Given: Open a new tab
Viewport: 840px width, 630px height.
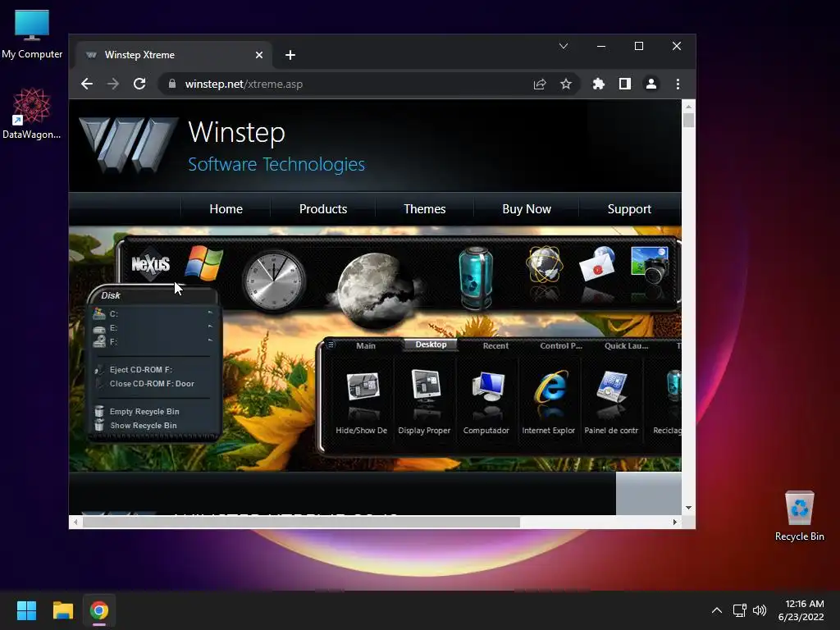Looking at the screenshot, I should click(290, 55).
